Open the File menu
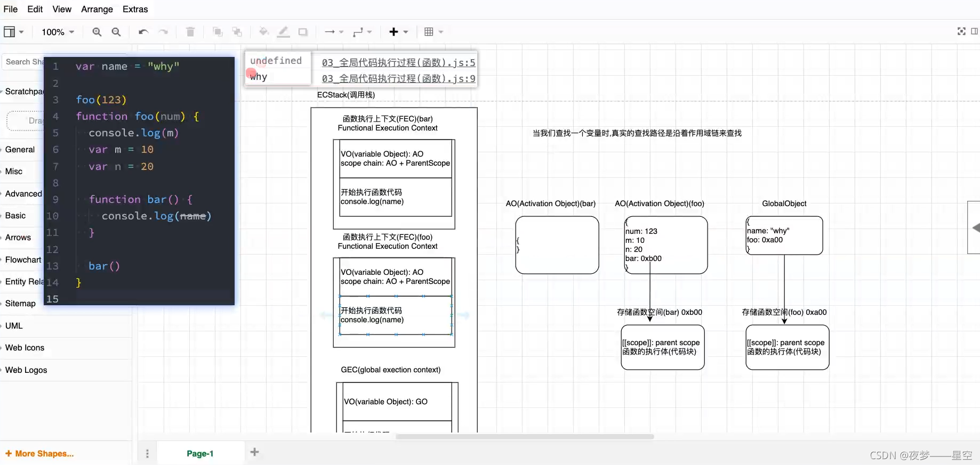Image resolution: width=980 pixels, height=465 pixels. (x=10, y=9)
